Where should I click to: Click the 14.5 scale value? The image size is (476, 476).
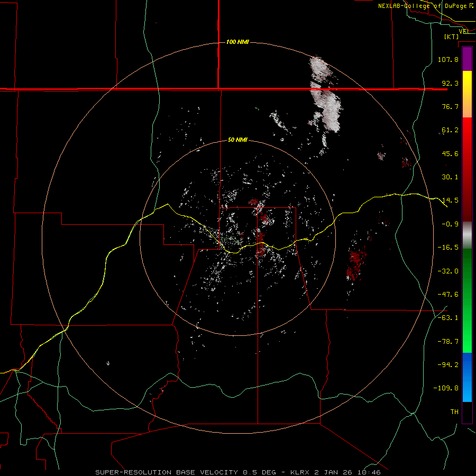[x=450, y=200]
